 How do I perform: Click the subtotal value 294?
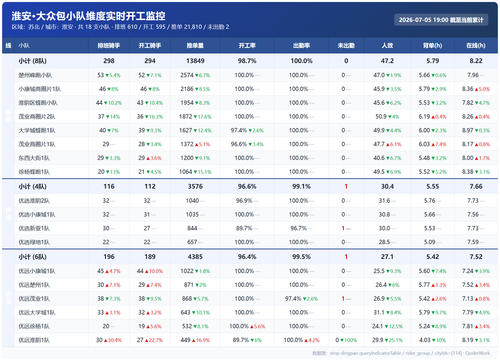pyautogui.click(x=150, y=61)
